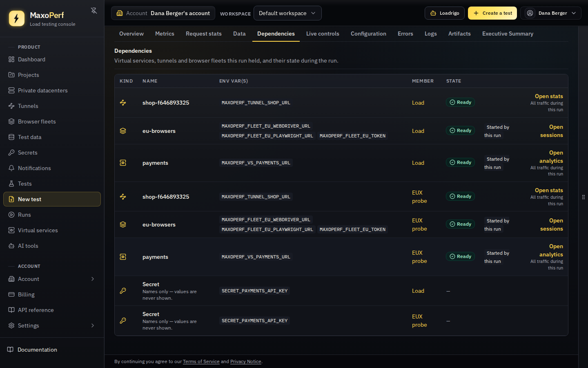Click tunnel icon in first shop-f646893325 row
This screenshot has width=588, height=368.
click(x=123, y=103)
